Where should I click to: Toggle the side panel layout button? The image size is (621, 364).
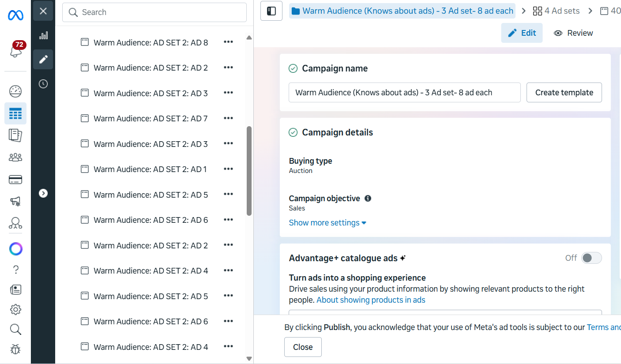click(x=271, y=11)
